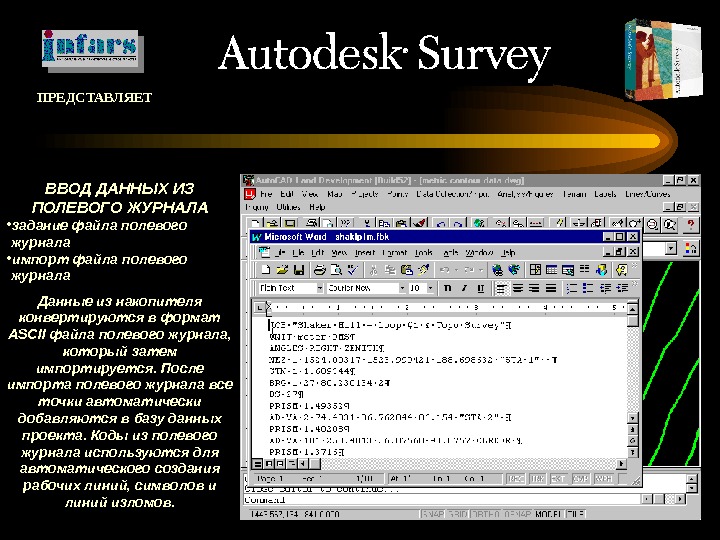720x540 pixels.
Task: Expand more formatting toolbar buttons chevron
Action: tap(635, 286)
